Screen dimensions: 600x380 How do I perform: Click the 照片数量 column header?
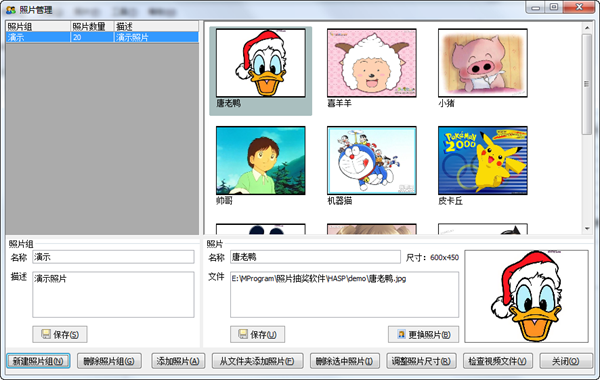tap(93, 26)
